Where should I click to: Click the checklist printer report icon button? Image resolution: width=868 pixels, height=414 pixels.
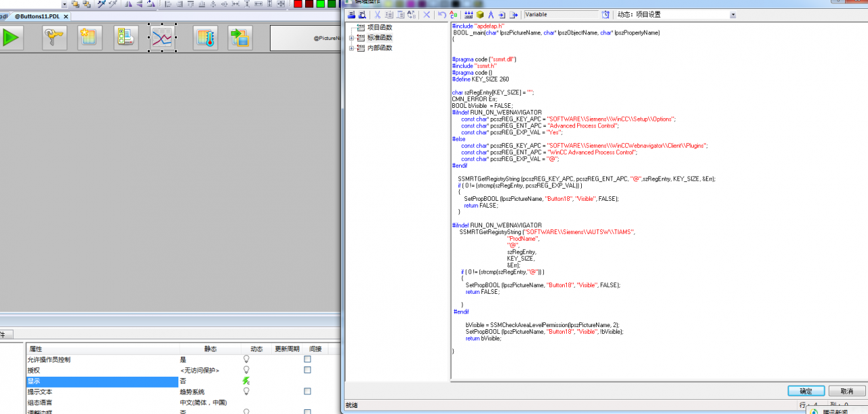tap(125, 37)
